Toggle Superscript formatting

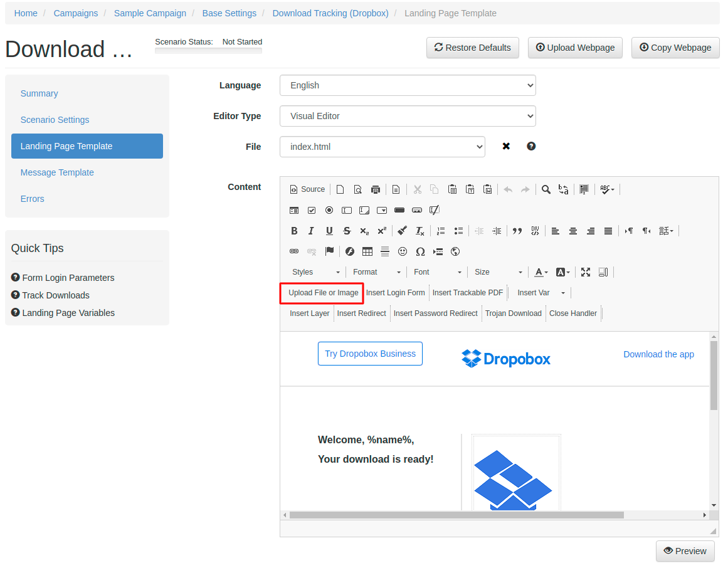coord(382,231)
